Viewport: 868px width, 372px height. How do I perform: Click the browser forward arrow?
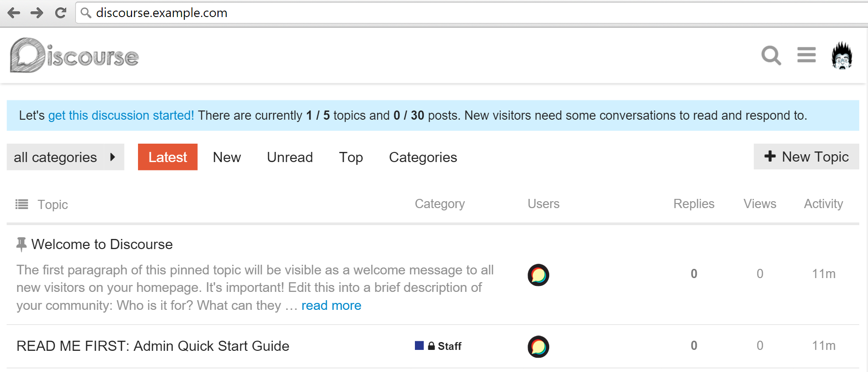pyautogui.click(x=37, y=13)
